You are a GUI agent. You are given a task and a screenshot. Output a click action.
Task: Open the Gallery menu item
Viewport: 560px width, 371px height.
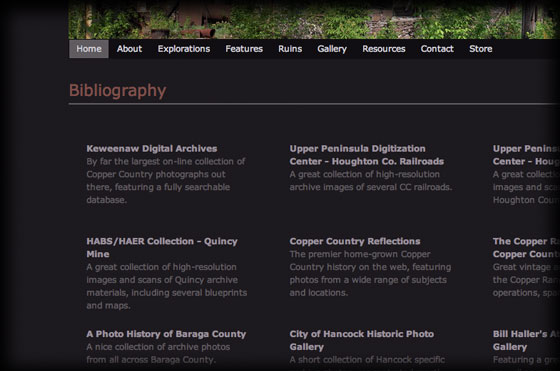pyautogui.click(x=332, y=49)
